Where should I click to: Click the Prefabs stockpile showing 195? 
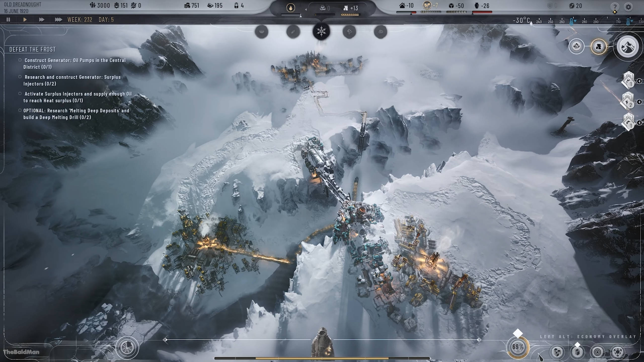215,5
